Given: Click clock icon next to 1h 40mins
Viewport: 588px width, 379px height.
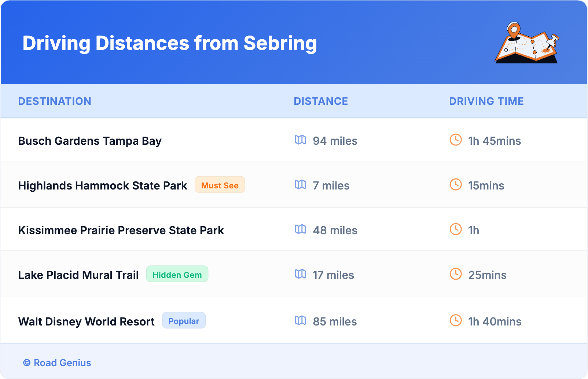Looking at the screenshot, I should click(x=456, y=321).
